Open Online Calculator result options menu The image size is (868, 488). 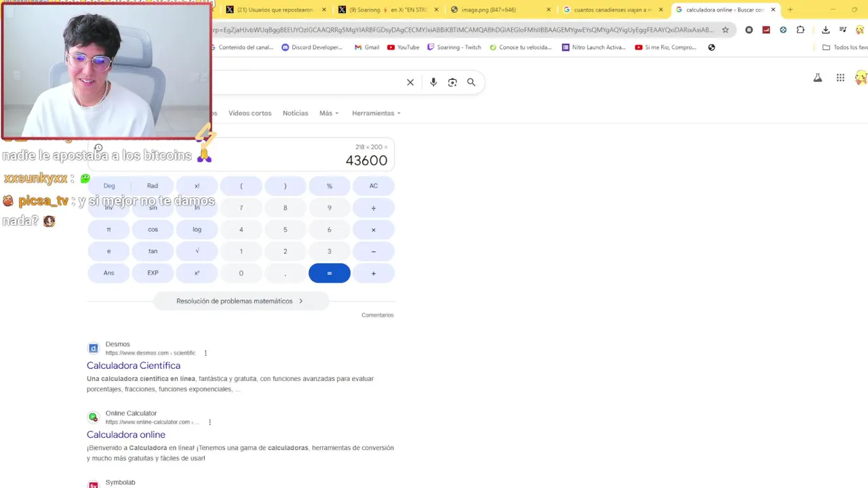[210, 422]
